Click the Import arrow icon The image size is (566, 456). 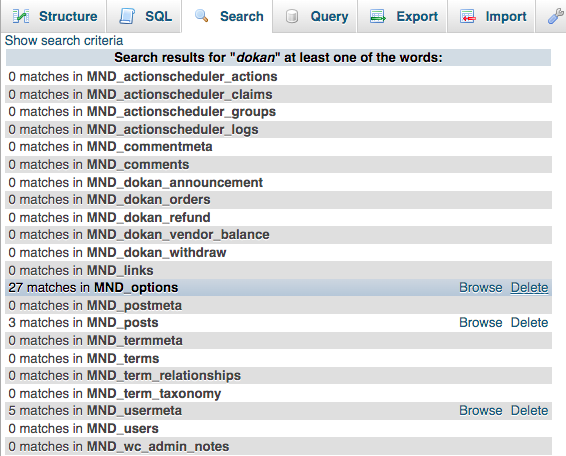point(467,16)
